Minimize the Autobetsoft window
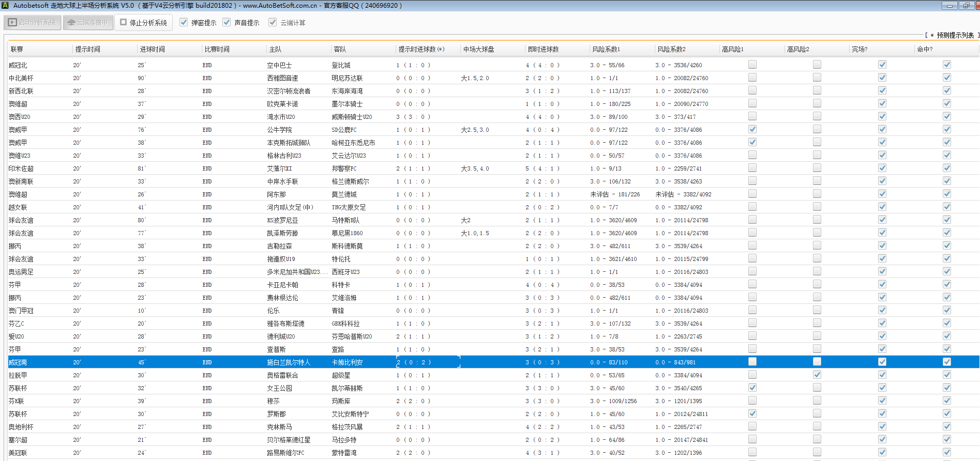 (x=949, y=6)
